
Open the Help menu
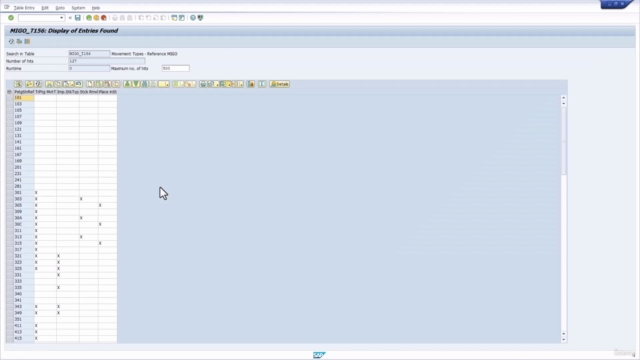[x=96, y=8]
